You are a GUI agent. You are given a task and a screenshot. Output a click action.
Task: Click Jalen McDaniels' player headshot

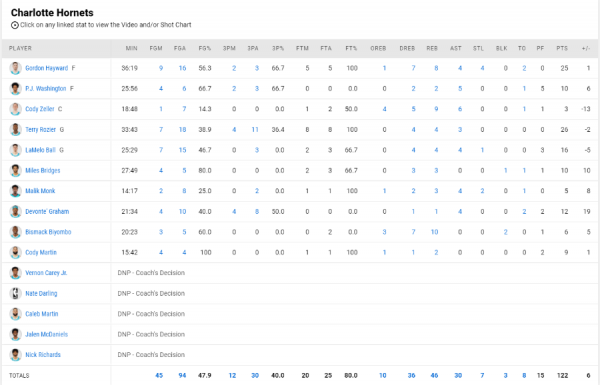point(15,334)
